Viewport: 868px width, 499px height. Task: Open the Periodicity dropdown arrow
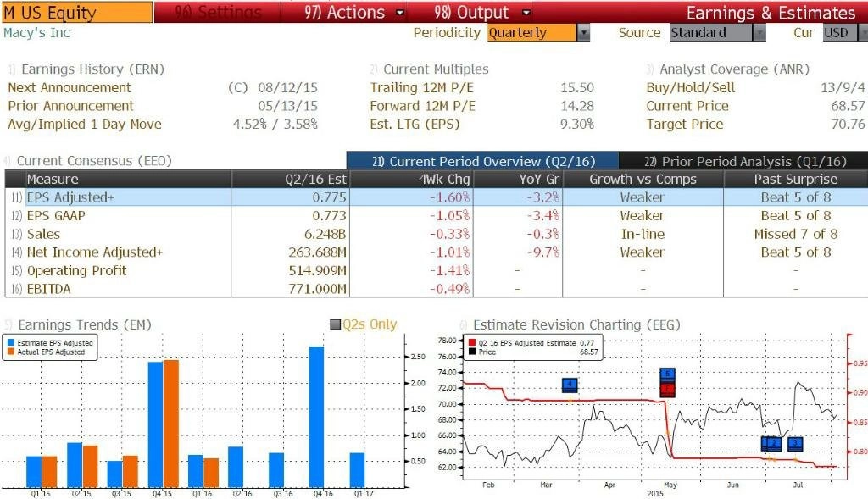[x=583, y=33]
